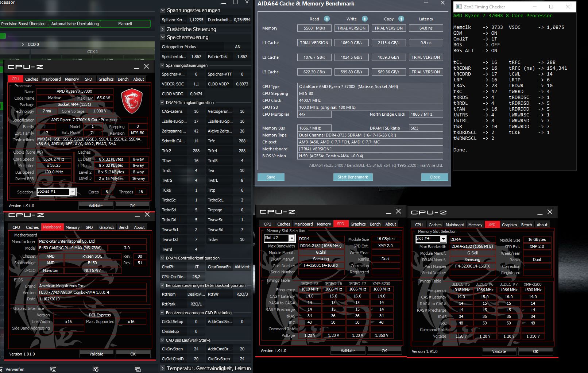Click the download-arrow profile icon in Ryzen Master's bottom bar
This screenshot has height=373, width=588.
53,369
